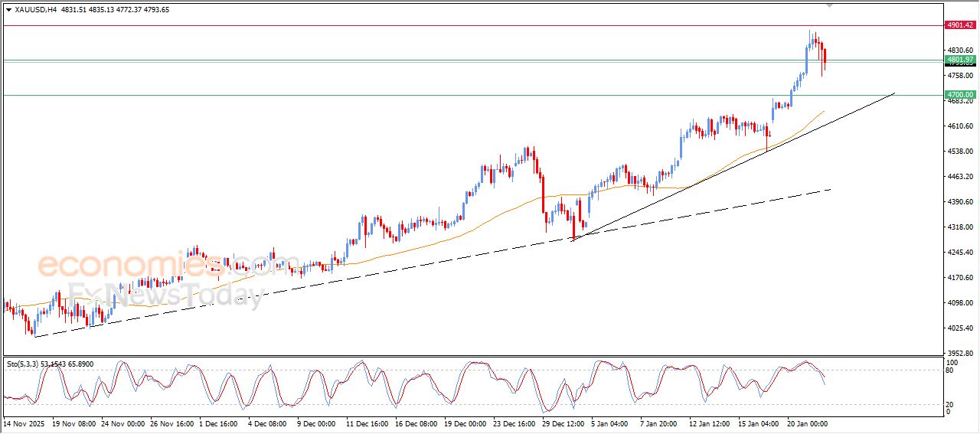The image size is (980, 434).
Task: Click the 14 Nov 2025 date label
Action: (24, 423)
